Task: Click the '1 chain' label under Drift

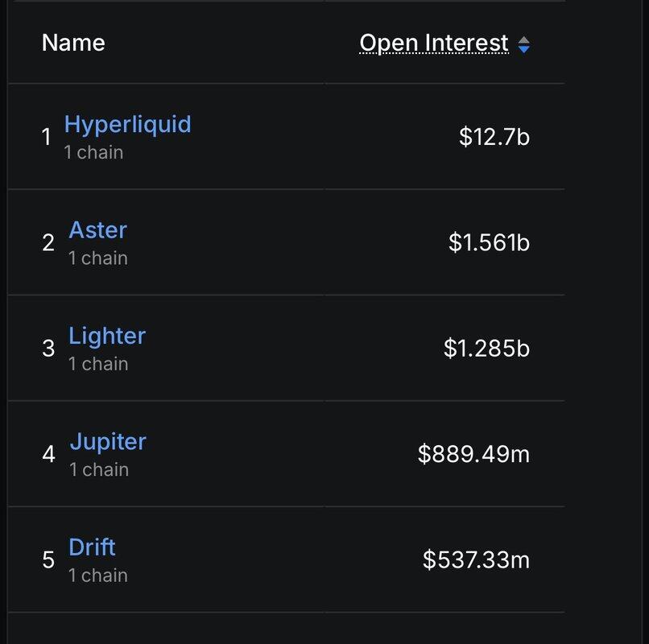Action: [98, 576]
